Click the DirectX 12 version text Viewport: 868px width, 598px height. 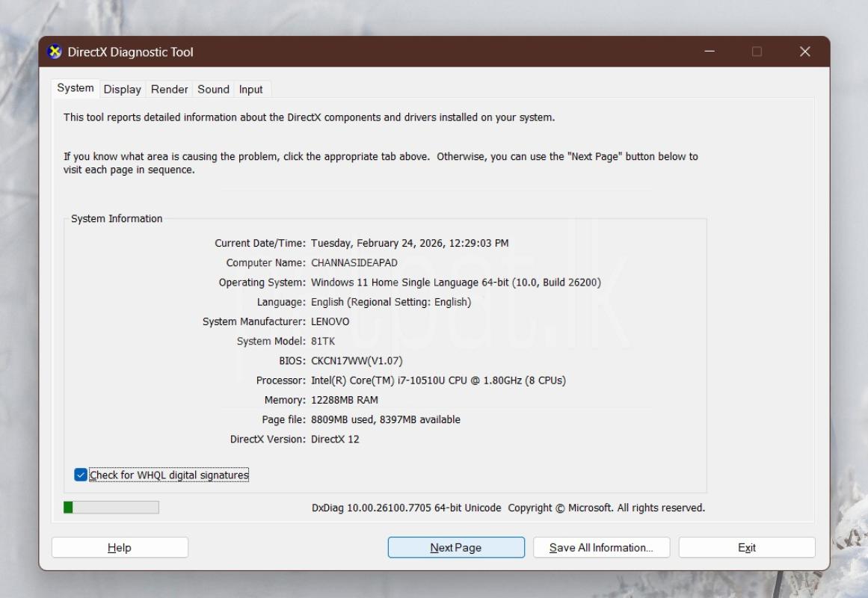pos(335,440)
